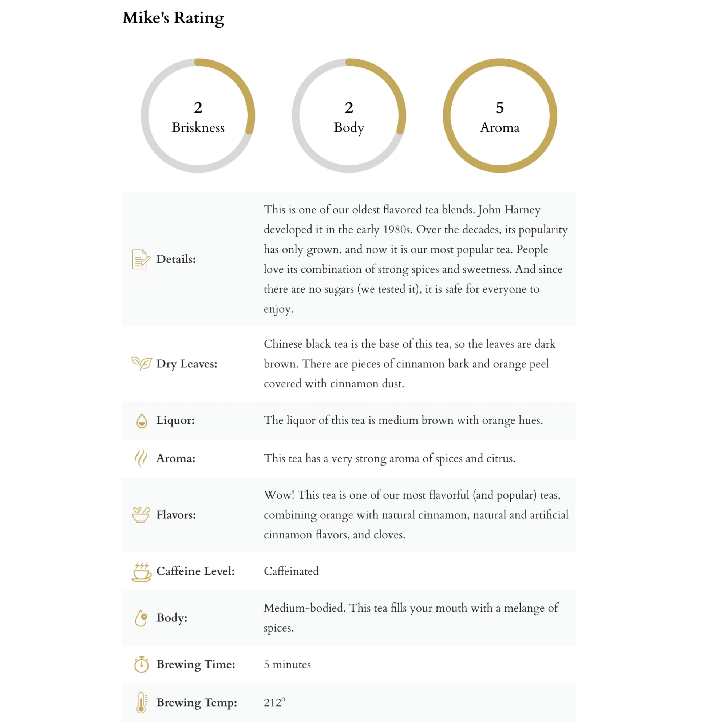Click the 212° brewing temperature value
Screen dimensions: 728x728
[274, 703]
